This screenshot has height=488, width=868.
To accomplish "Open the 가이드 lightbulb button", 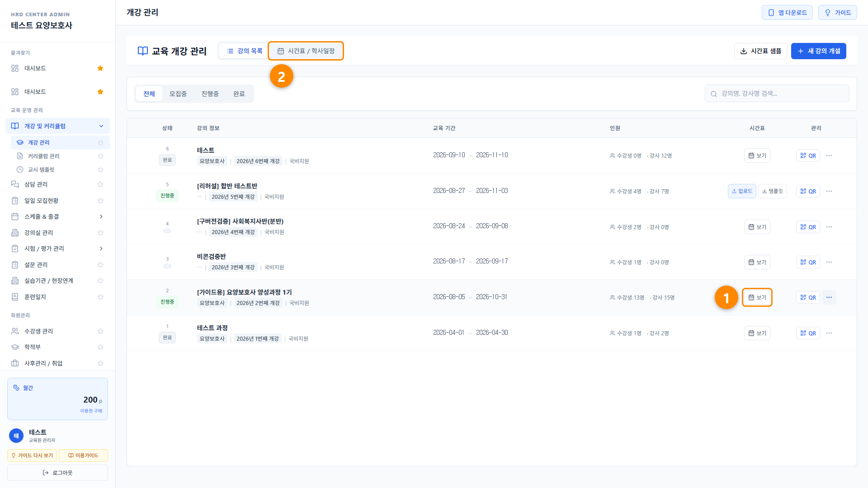I will click(x=838, y=13).
